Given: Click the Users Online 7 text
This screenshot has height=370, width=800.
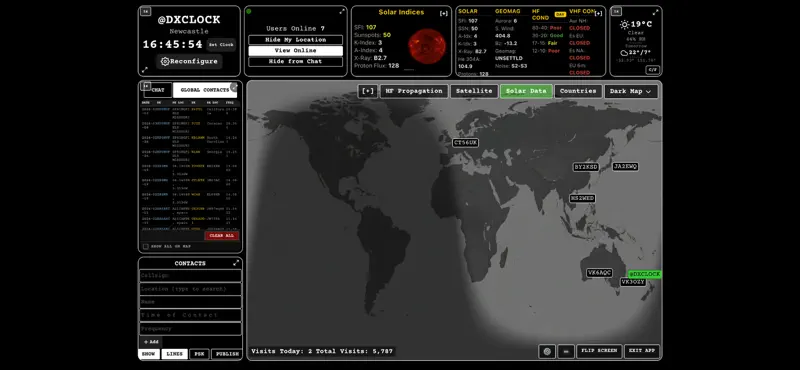Looking at the screenshot, I should click(295, 29).
